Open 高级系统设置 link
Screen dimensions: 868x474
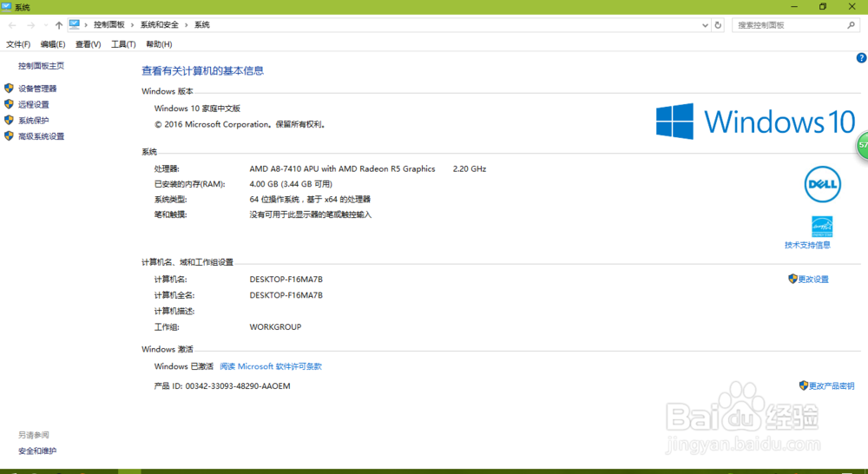(41, 136)
